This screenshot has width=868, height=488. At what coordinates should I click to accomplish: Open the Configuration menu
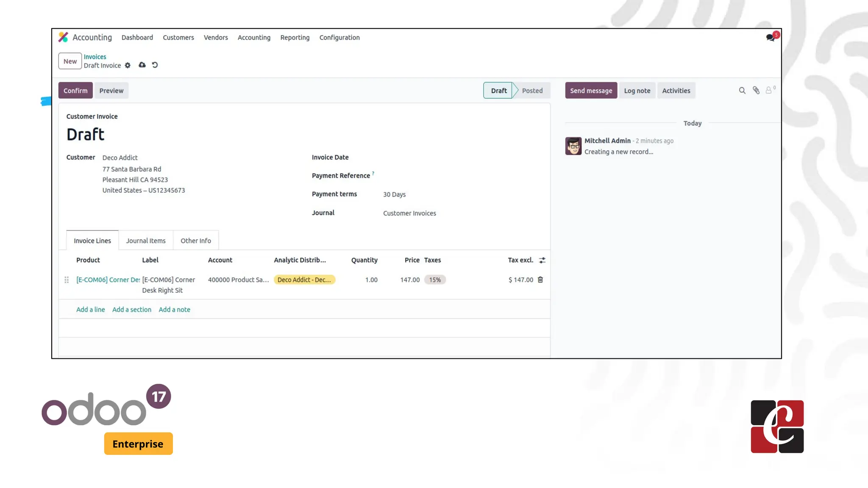tap(339, 37)
